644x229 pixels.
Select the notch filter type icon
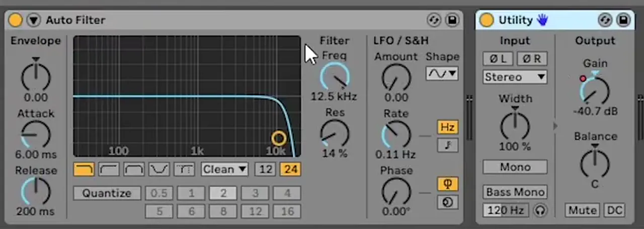coord(159,169)
